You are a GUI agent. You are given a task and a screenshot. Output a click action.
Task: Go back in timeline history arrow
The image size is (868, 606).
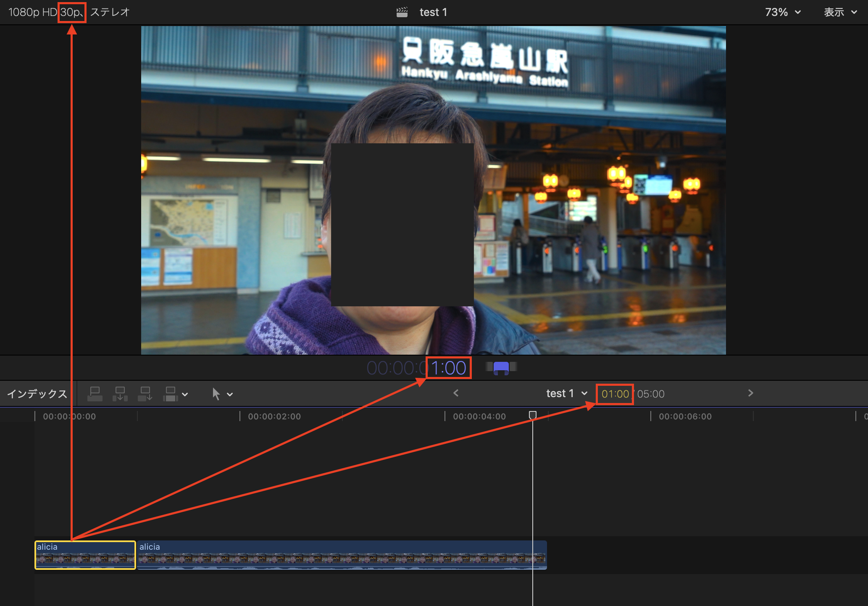456,393
